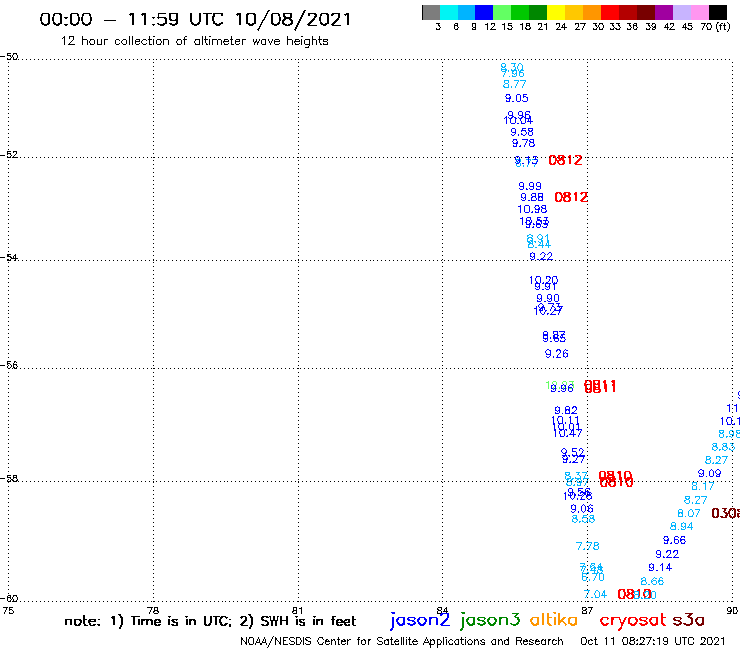
Task: Choose the bright red swatch in the color scale
Action: 609,12
